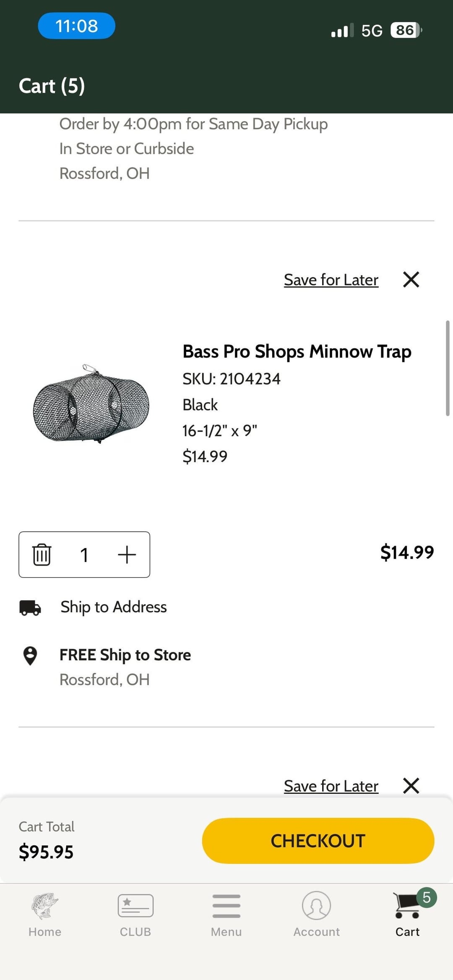Remove Minnow Trap with X icon
Image resolution: width=453 pixels, height=980 pixels.
[411, 279]
